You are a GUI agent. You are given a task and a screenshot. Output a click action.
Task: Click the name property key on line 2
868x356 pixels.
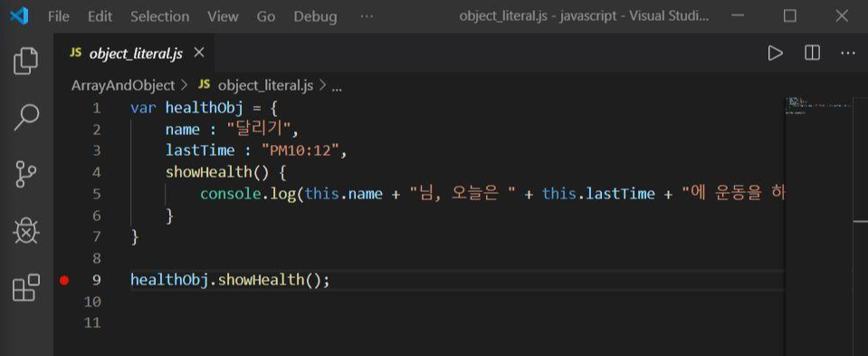[183, 130]
